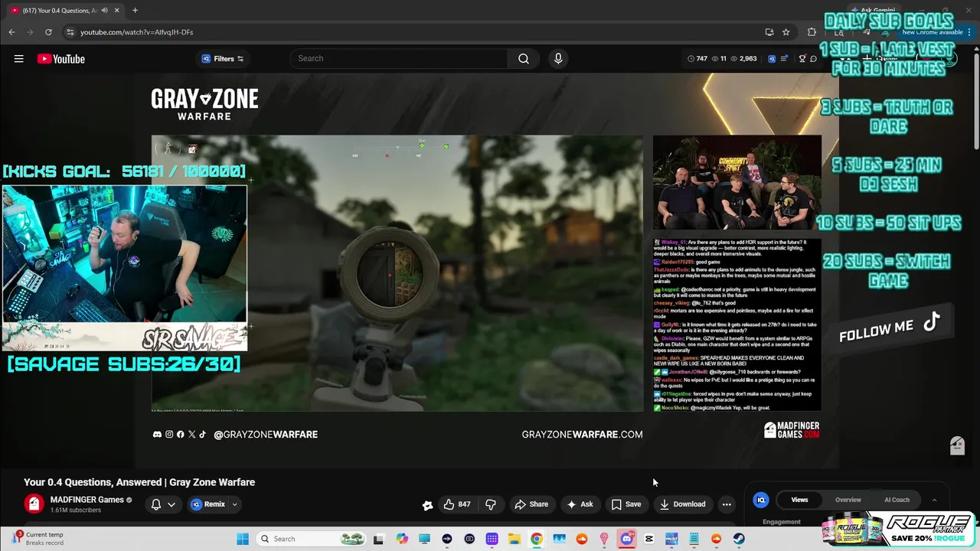Focus the YouTube search input field
The width and height of the screenshot is (980, 551).
click(x=400, y=58)
